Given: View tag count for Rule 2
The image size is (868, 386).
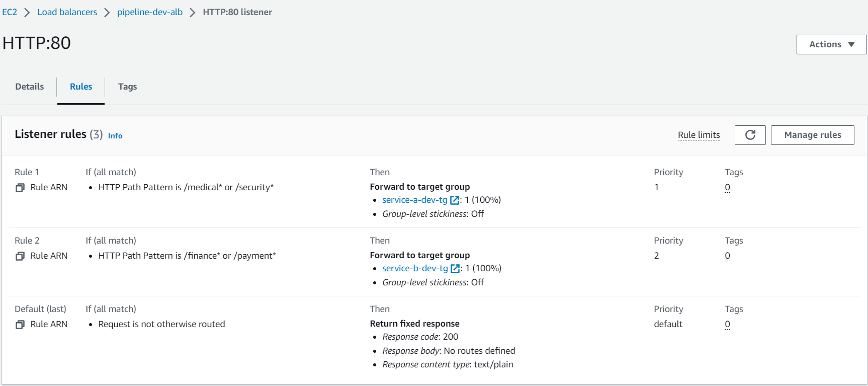Looking at the screenshot, I should point(727,256).
